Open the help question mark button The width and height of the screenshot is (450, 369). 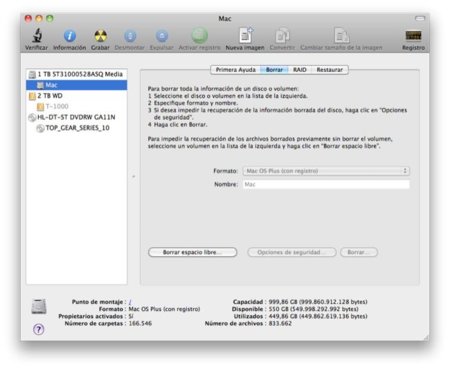(x=39, y=329)
